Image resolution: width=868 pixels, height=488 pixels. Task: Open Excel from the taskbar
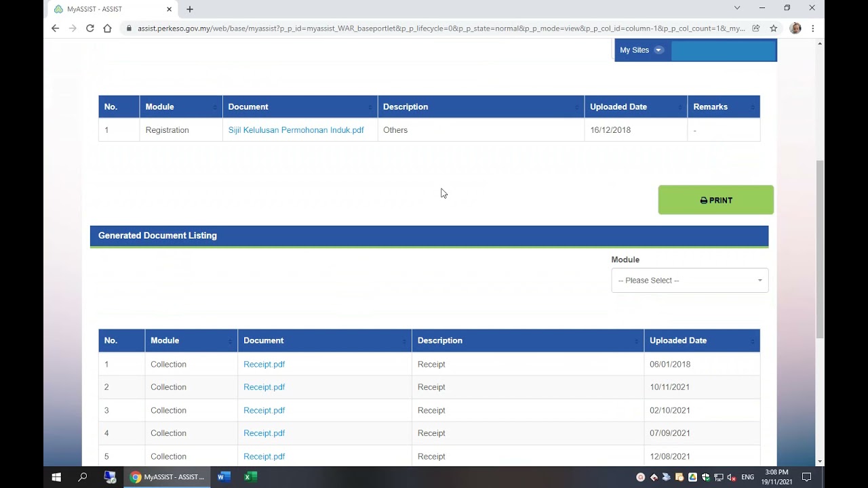tap(250, 477)
